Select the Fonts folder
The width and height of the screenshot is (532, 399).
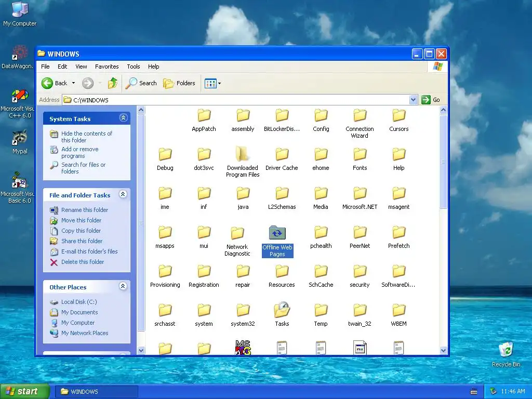tap(360, 159)
